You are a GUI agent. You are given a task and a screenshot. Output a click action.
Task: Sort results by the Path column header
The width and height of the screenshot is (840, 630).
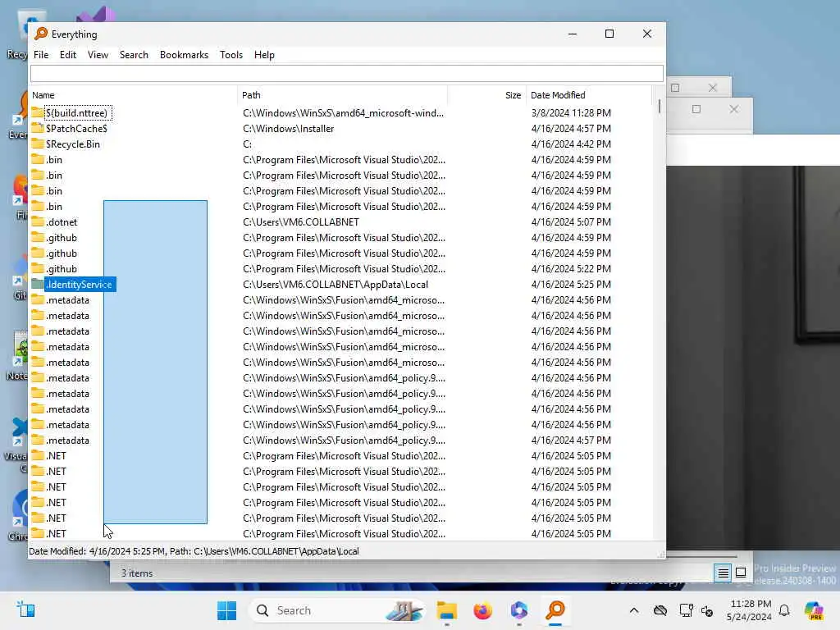coord(342,95)
